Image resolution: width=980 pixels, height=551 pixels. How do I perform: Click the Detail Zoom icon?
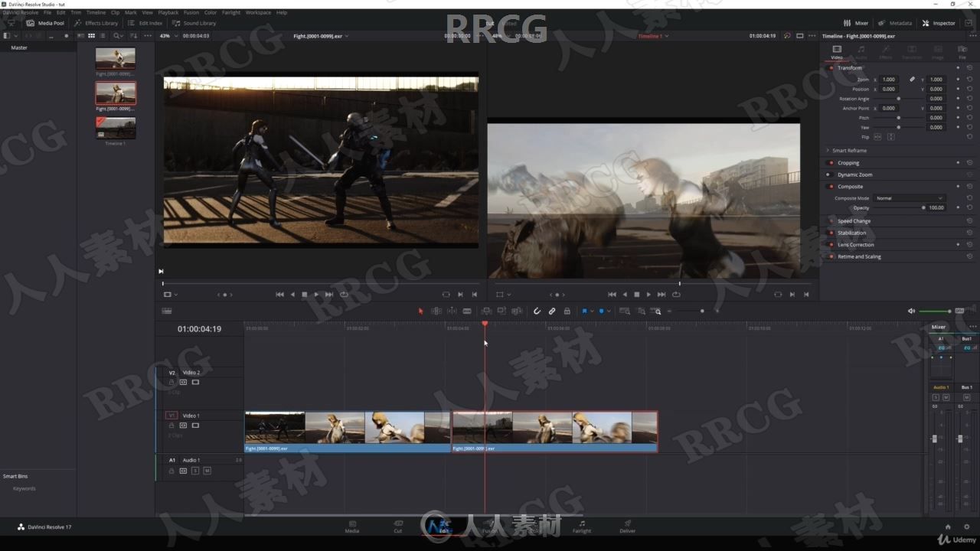(x=641, y=311)
